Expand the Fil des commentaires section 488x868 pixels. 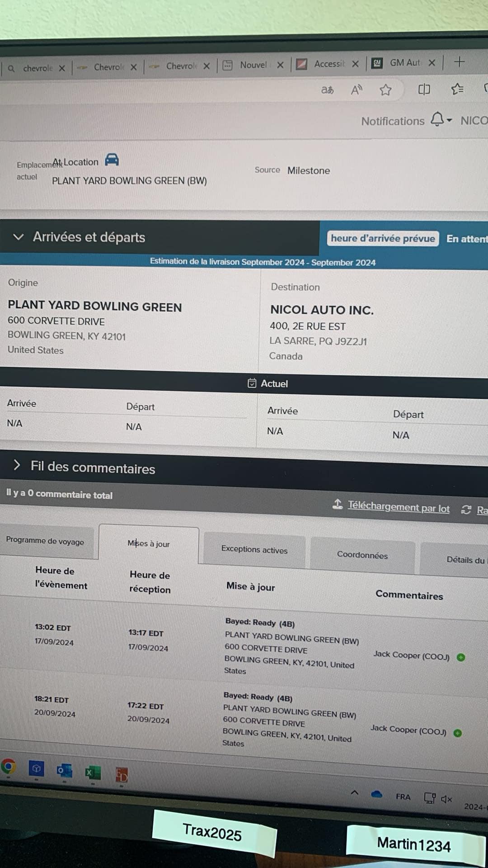click(17, 465)
